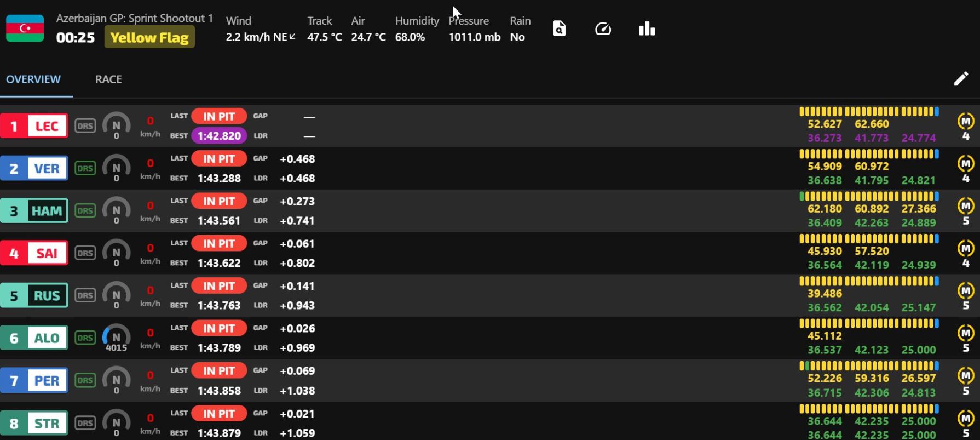Select driver PER position badge
Viewport: 980px width, 440px height.
(34, 380)
